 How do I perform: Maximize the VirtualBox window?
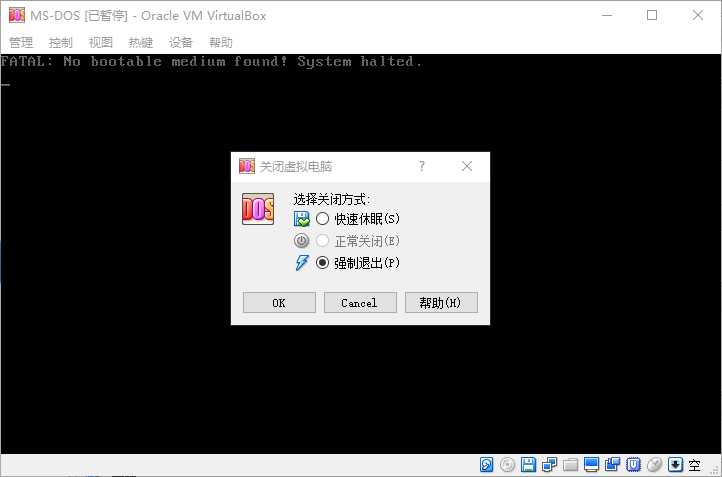(x=652, y=15)
